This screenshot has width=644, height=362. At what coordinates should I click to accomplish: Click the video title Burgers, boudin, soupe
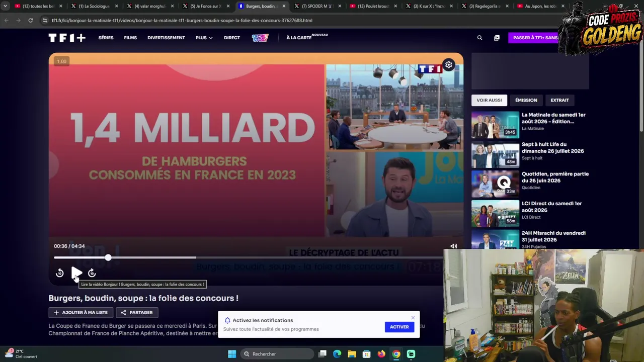(143, 298)
